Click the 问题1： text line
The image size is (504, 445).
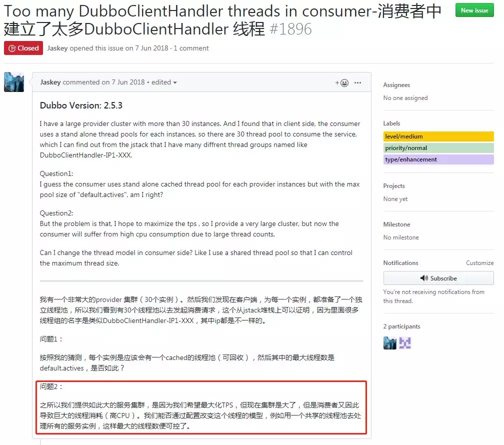pos(51,339)
